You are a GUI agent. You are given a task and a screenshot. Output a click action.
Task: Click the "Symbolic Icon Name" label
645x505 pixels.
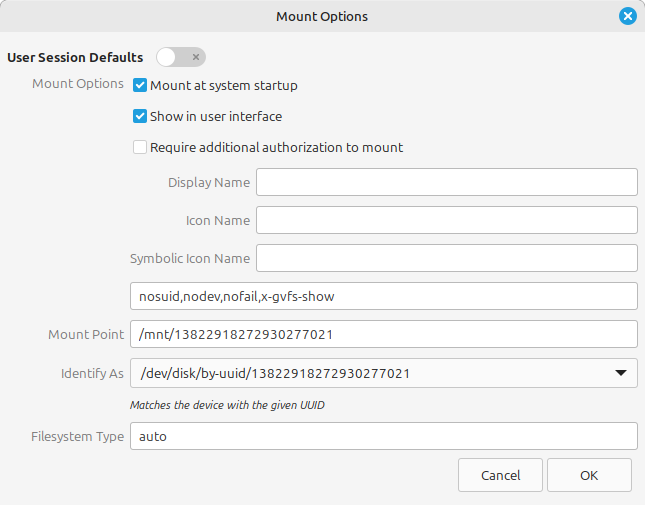tap(190, 258)
